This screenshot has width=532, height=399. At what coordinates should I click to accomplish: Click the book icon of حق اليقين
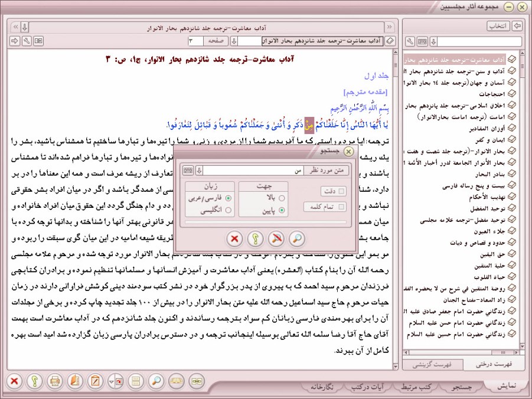(512, 254)
